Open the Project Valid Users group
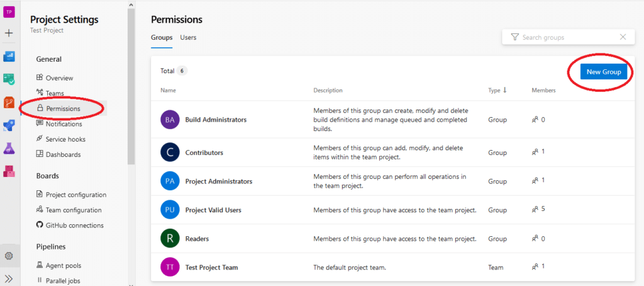 click(x=213, y=210)
